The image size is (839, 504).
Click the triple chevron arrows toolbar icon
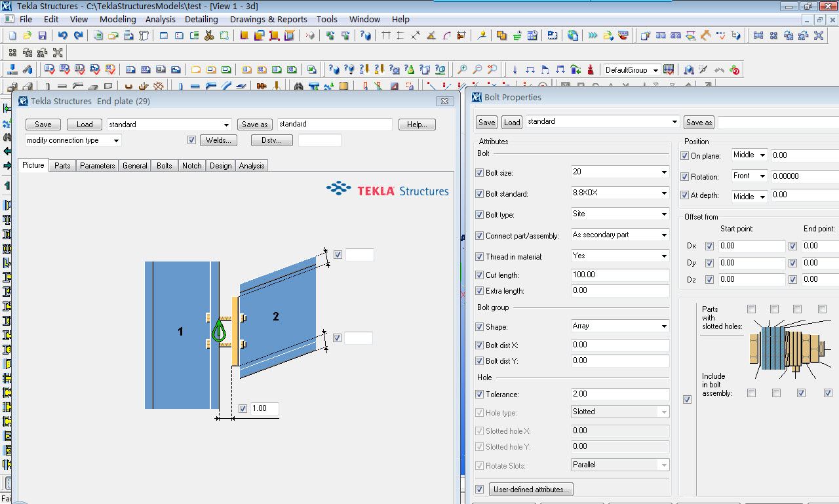point(593,35)
